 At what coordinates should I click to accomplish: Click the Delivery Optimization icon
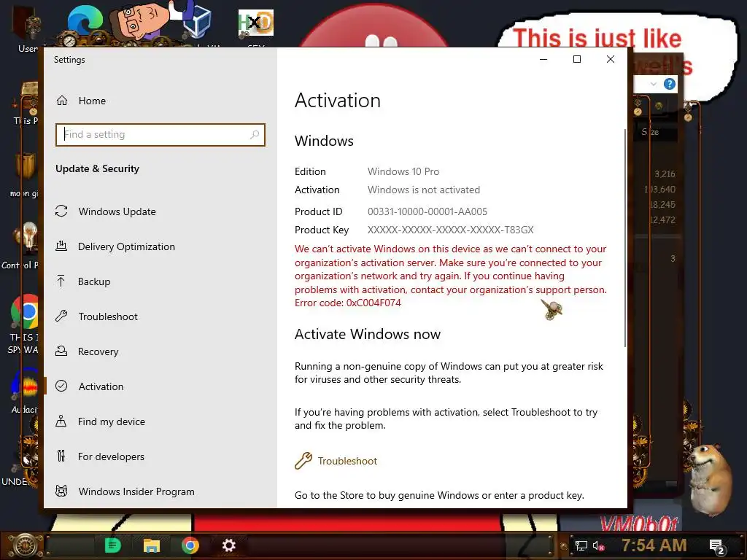click(x=61, y=246)
